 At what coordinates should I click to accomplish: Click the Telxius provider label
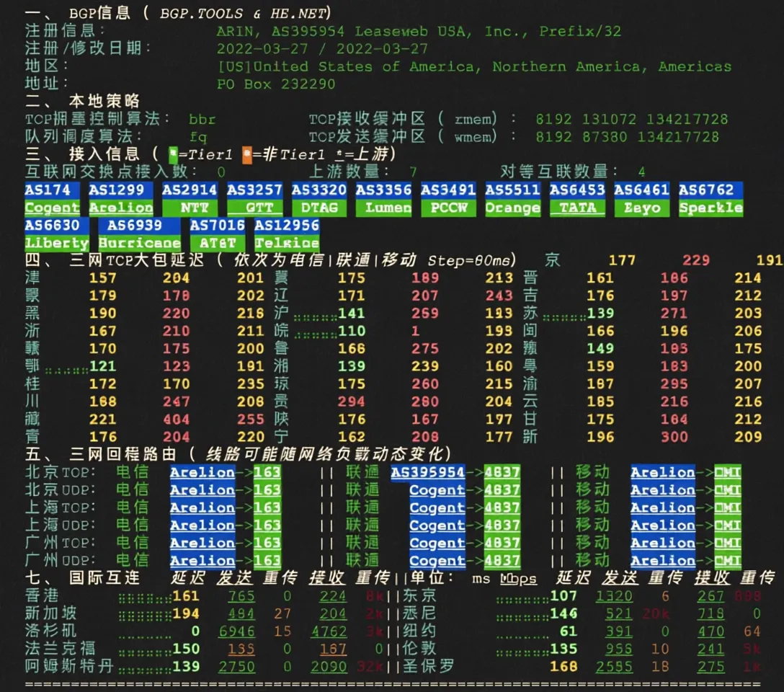pyautogui.click(x=287, y=243)
